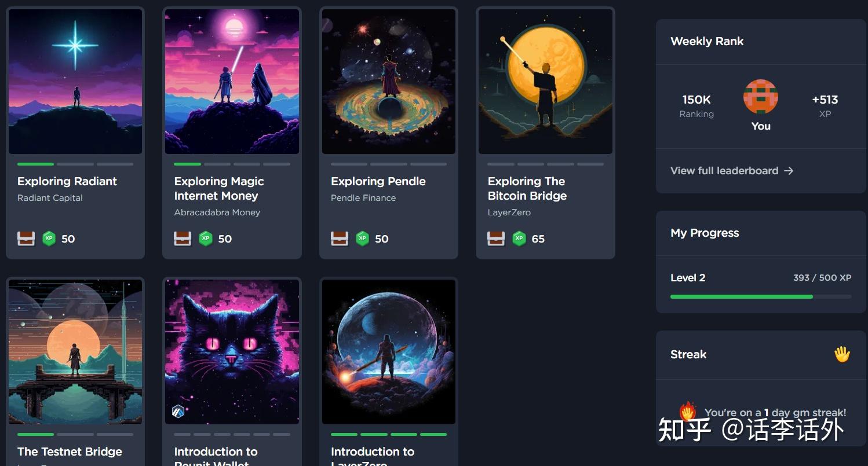Click the treasure chest icon on Exploring Radiant
This screenshot has height=466, width=868.
tap(26, 238)
